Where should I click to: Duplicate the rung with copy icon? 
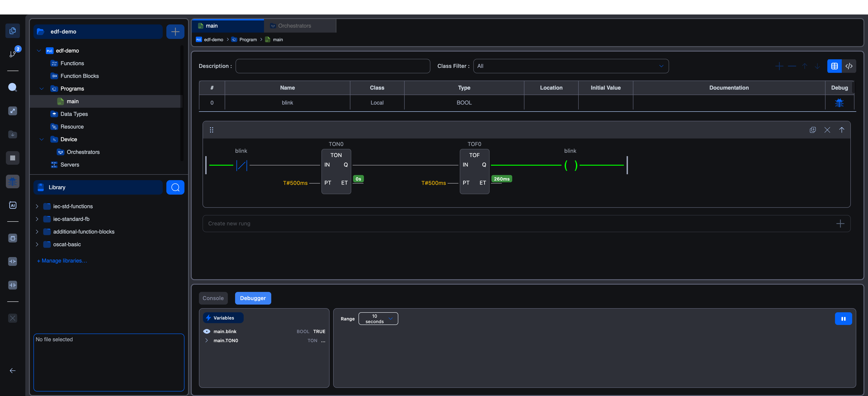[x=813, y=130]
